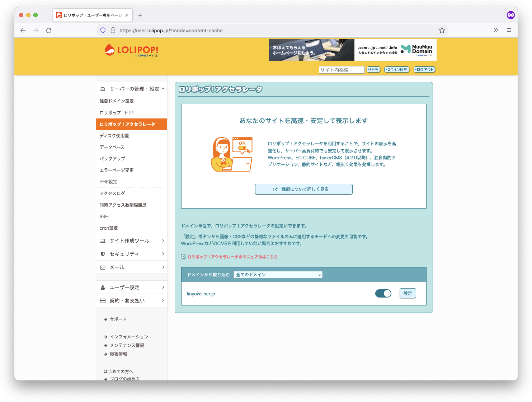The height and width of the screenshot is (402, 532).
Task: Open the メール envelope icon
Action: 103,267
